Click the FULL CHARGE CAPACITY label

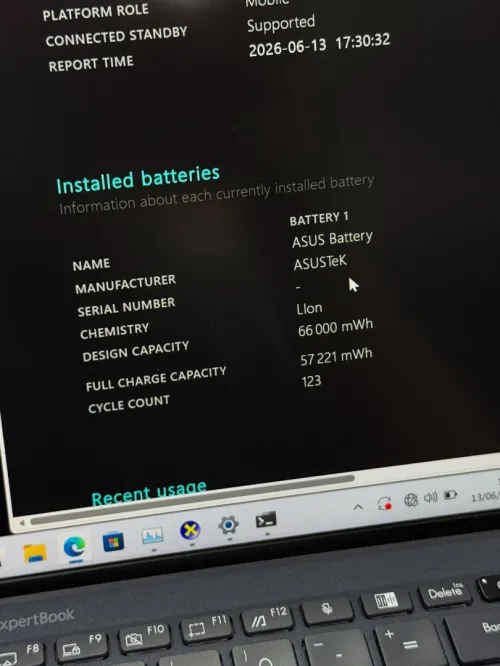click(x=155, y=378)
